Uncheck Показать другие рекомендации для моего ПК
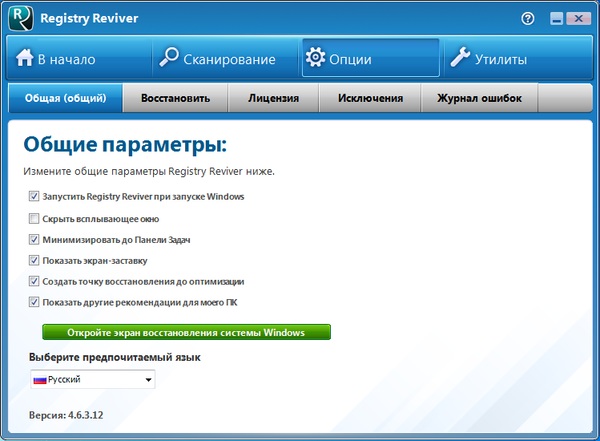Viewport: 600px width, 441px height. [x=34, y=302]
